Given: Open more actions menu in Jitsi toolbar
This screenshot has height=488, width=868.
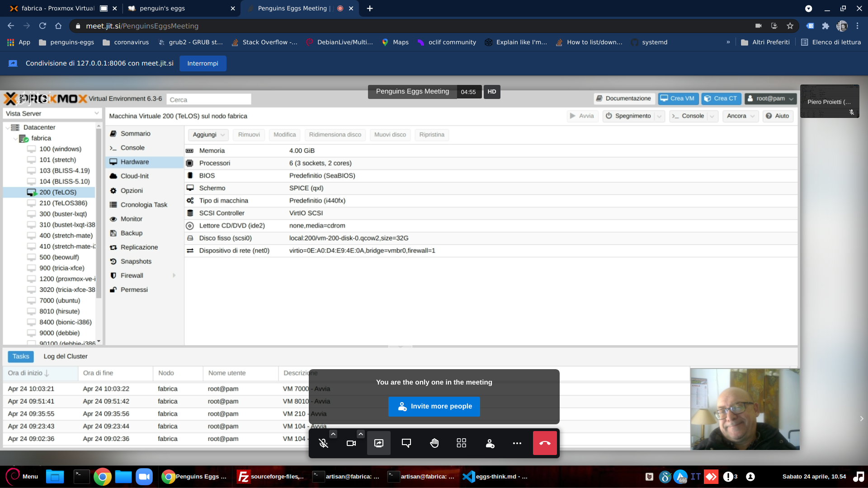Looking at the screenshot, I should click(x=517, y=443).
